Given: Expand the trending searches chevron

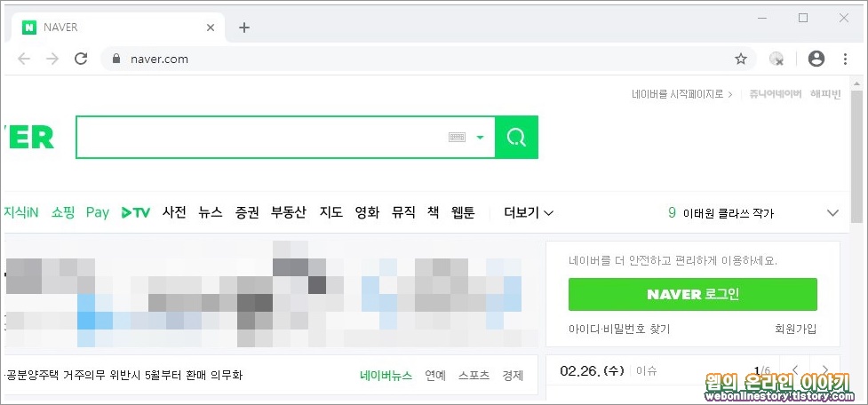Looking at the screenshot, I should pos(832,213).
